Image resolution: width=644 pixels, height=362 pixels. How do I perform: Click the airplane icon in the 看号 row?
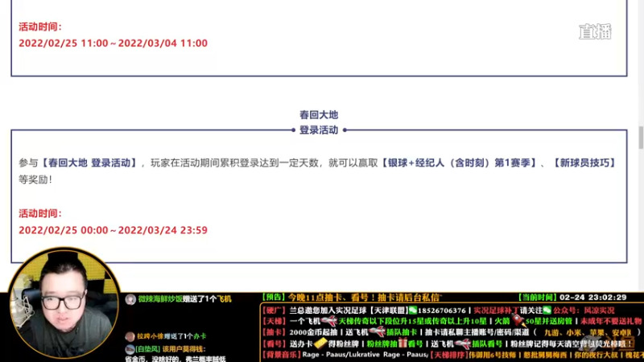(x=462, y=343)
